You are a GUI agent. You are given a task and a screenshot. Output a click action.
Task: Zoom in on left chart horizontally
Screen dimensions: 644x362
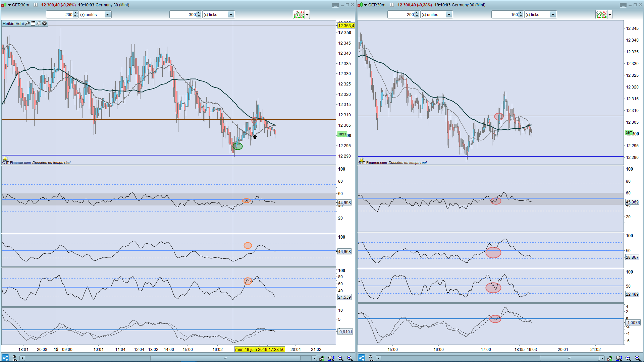coord(350,358)
